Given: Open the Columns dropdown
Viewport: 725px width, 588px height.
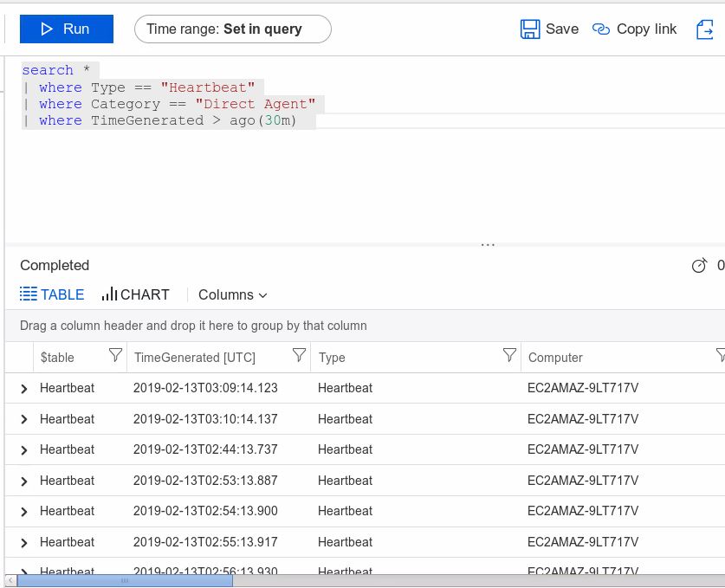Looking at the screenshot, I should point(232,294).
